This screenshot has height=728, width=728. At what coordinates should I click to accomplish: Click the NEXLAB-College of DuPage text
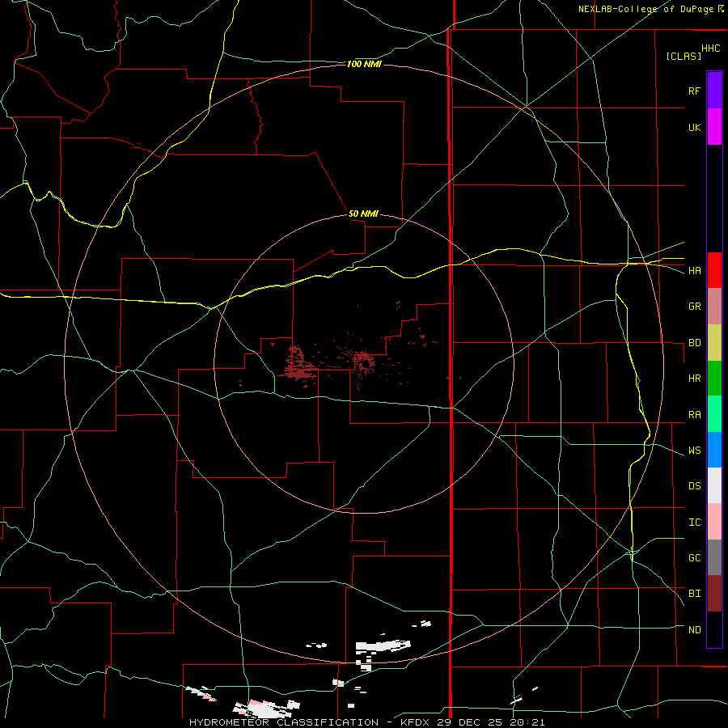[645, 9]
